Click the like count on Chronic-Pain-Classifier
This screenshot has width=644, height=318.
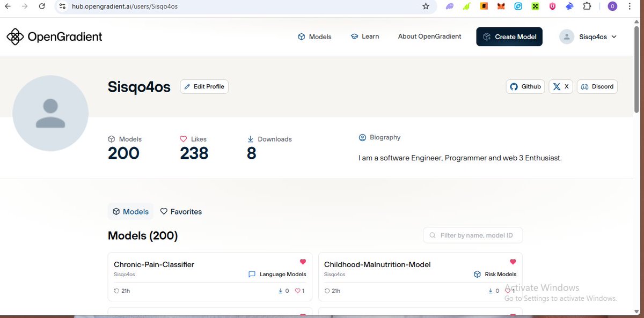(300, 291)
